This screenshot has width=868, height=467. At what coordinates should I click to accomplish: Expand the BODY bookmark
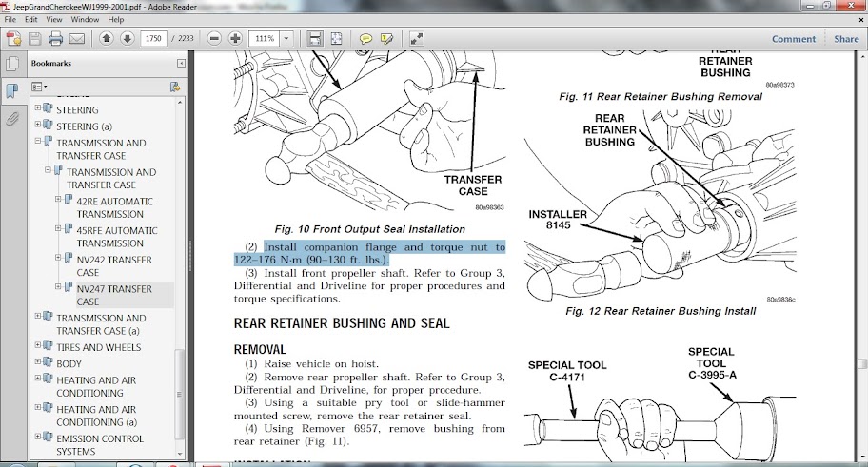(38, 361)
